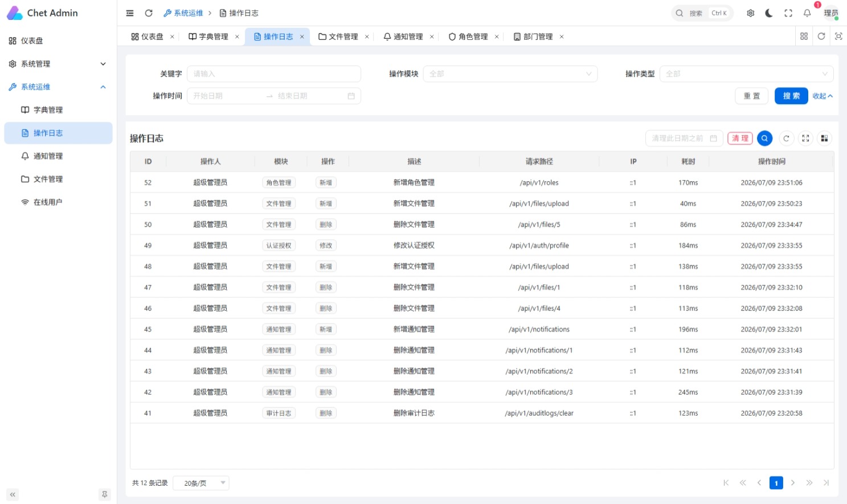Screen dimensions: 847x504
Task: Click the red 清理 button
Action: (740, 138)
